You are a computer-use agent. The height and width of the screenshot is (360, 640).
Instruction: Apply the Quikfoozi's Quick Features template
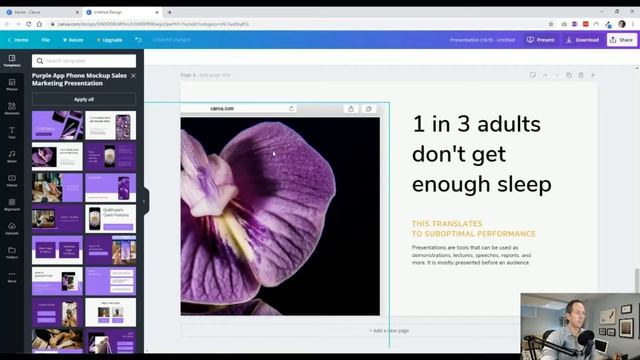(x=111, y=219)
